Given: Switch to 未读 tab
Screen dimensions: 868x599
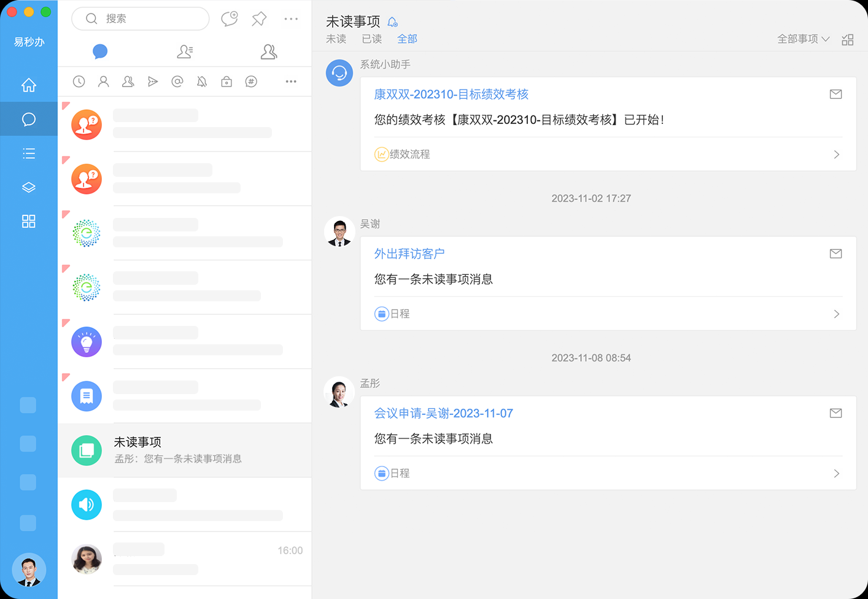Looking at the screenshot, I should (336, 39).
